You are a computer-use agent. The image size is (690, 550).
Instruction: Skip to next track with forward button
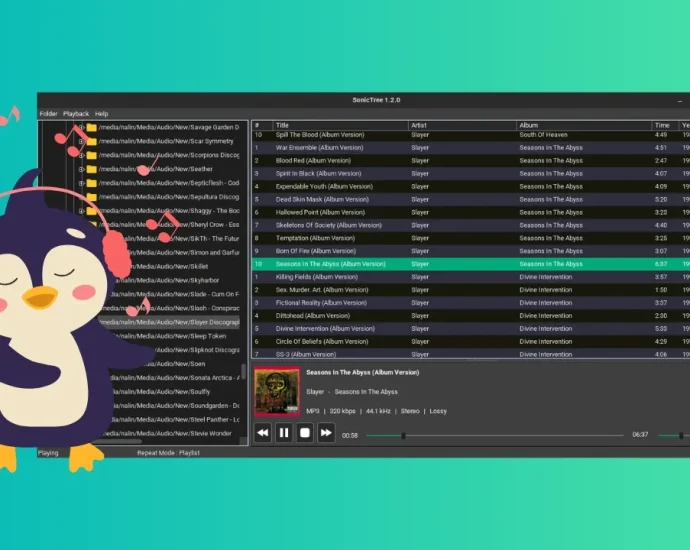click(x=326, y=433)
